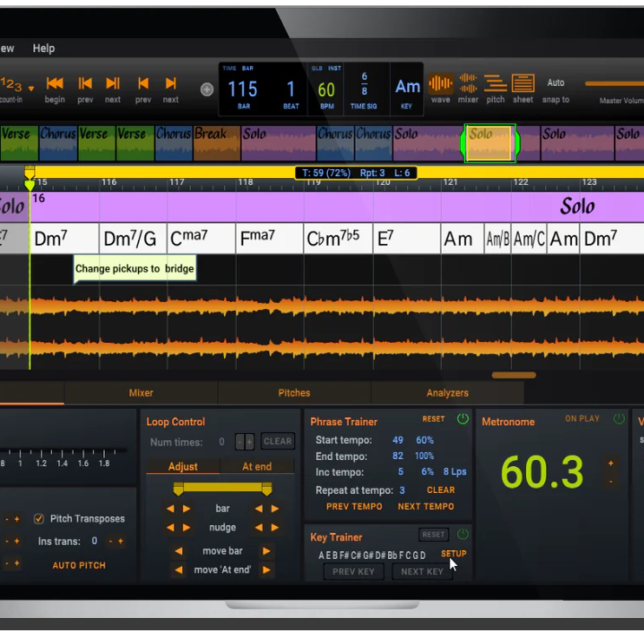
Task: Uncheck the Pitch Transposes checkbox
Action: coord(38,519)
